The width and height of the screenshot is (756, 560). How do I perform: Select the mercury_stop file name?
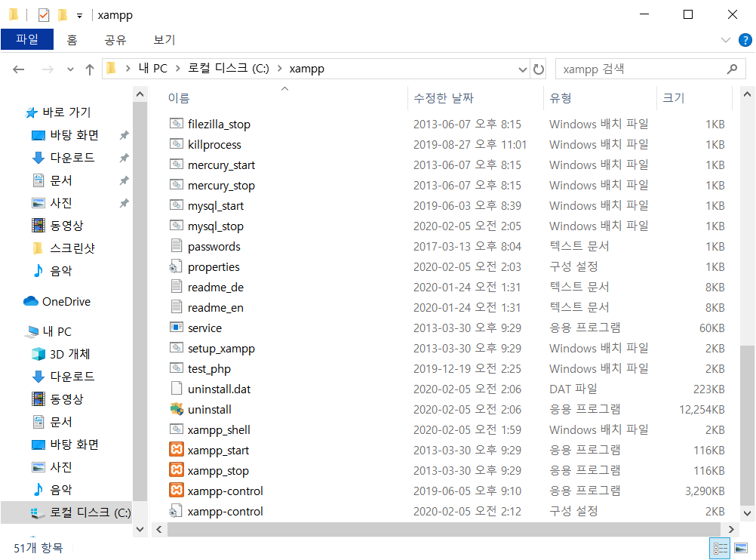tap(221, 185)
